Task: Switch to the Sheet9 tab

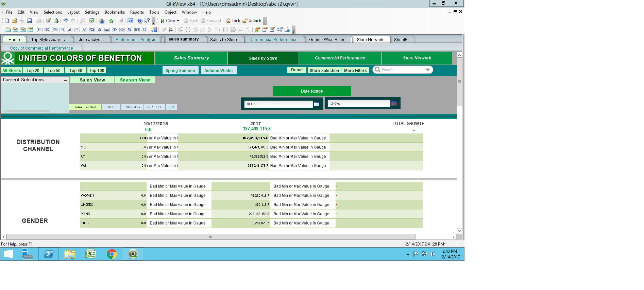Action: [x=401, y=40]
